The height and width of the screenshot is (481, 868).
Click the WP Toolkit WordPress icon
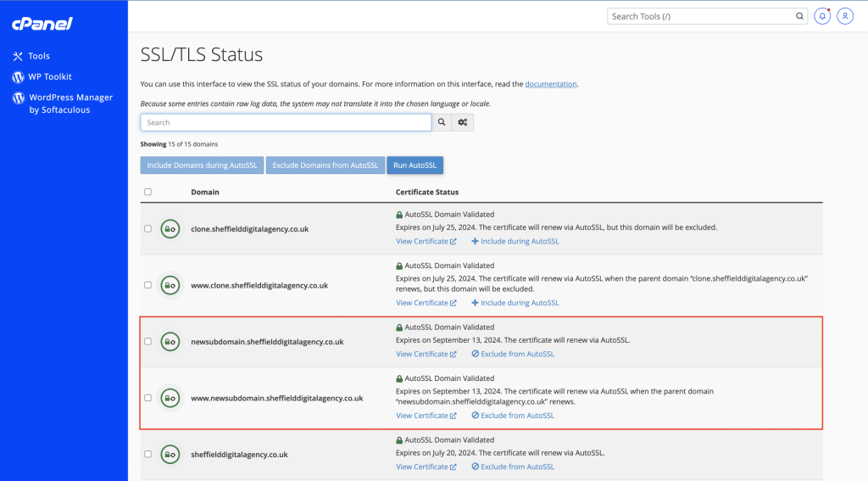19,77
